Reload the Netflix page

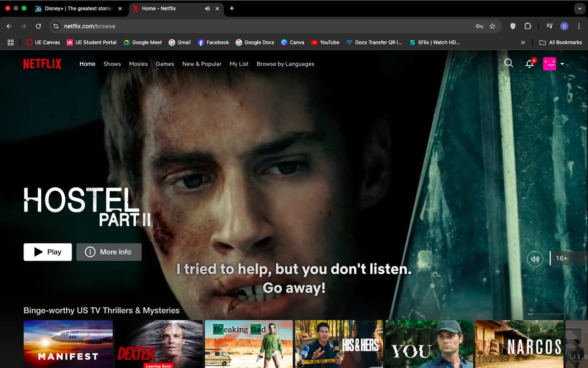coord(38,26)
